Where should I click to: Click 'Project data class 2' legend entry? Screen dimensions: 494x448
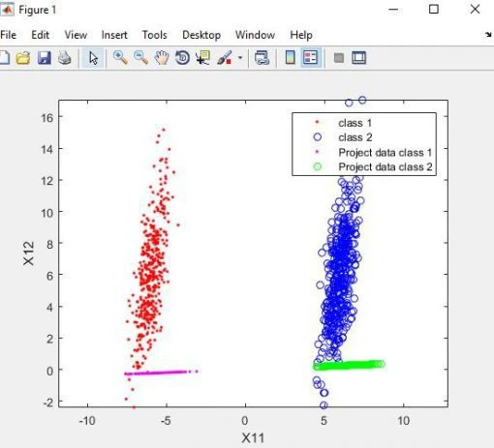(386, 166)
